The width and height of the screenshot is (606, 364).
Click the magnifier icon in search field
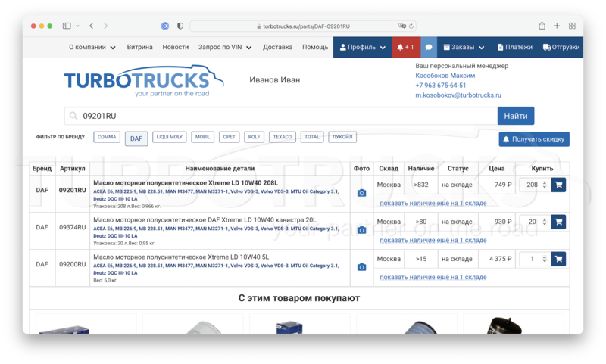coord(73,116)
